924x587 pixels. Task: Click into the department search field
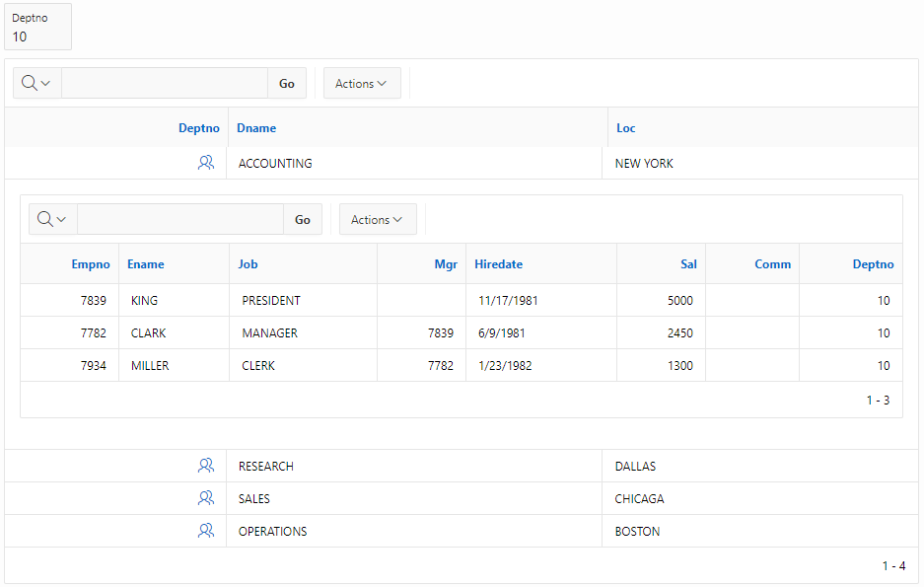tap(163, 83)
